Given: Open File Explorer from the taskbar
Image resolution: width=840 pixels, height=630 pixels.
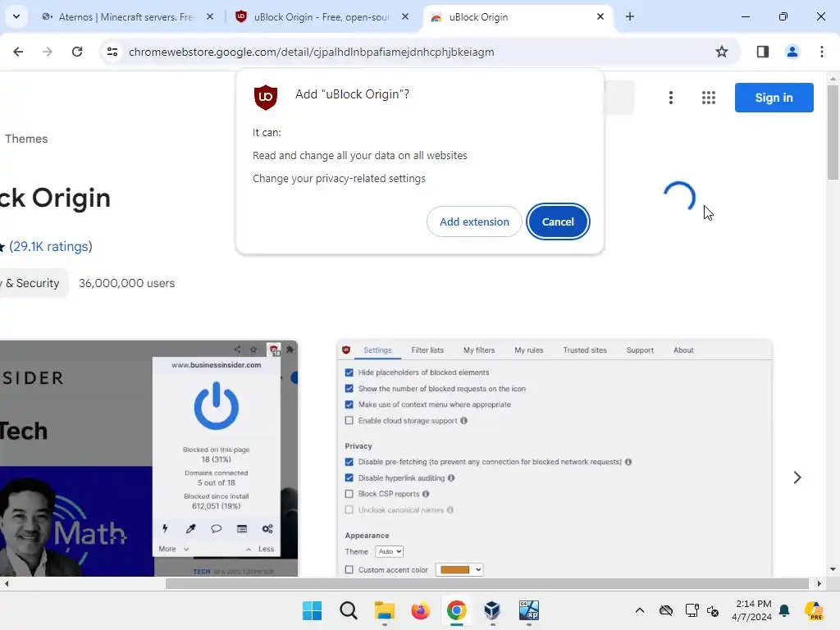Looking at the screenshot, I should point(384,610).
